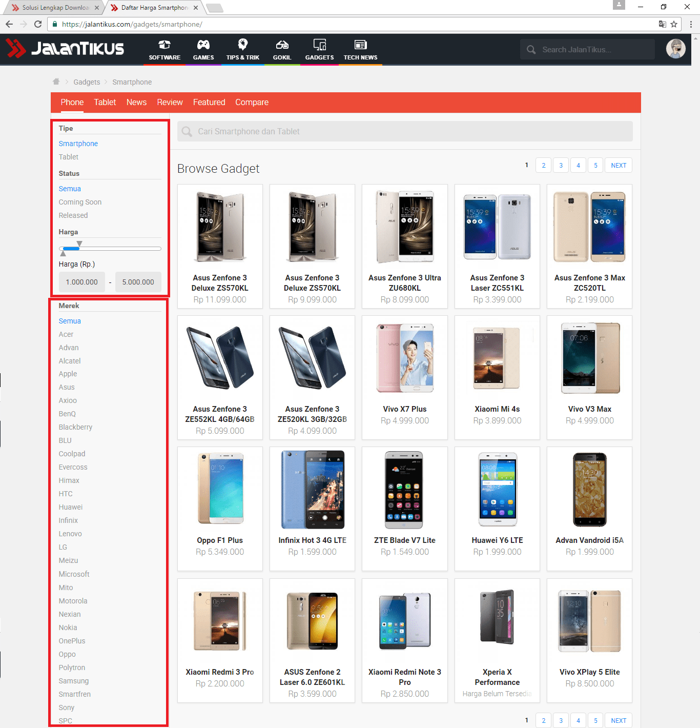Screen dimensions: 700x728
Task: Open Vivo X7 Plus product image
Action: pos(405,358)
